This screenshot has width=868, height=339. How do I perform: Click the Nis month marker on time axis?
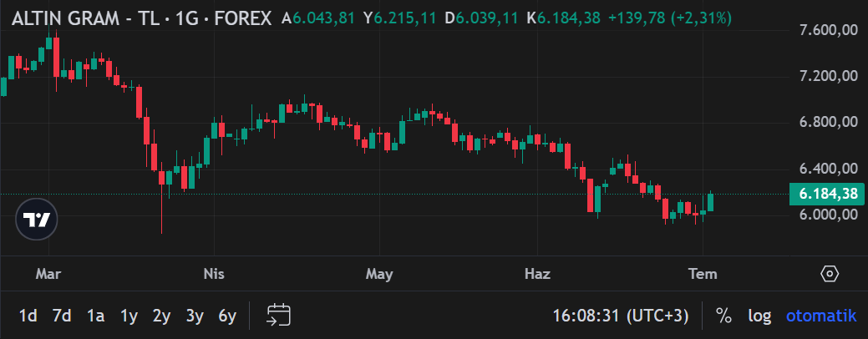214,274
